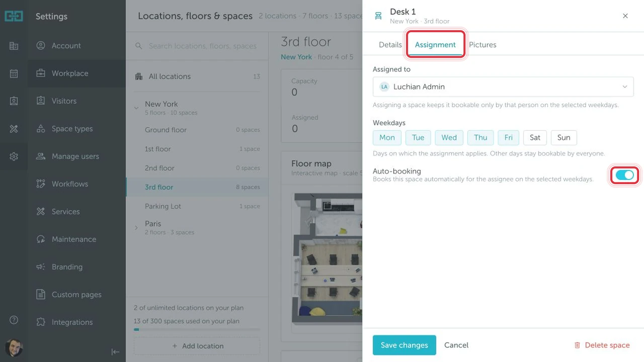The height and width of the screenshot is (362, 644).
Task: Click the spaces used progress bar
Action: pyautogui.click(x=197, y=330)
